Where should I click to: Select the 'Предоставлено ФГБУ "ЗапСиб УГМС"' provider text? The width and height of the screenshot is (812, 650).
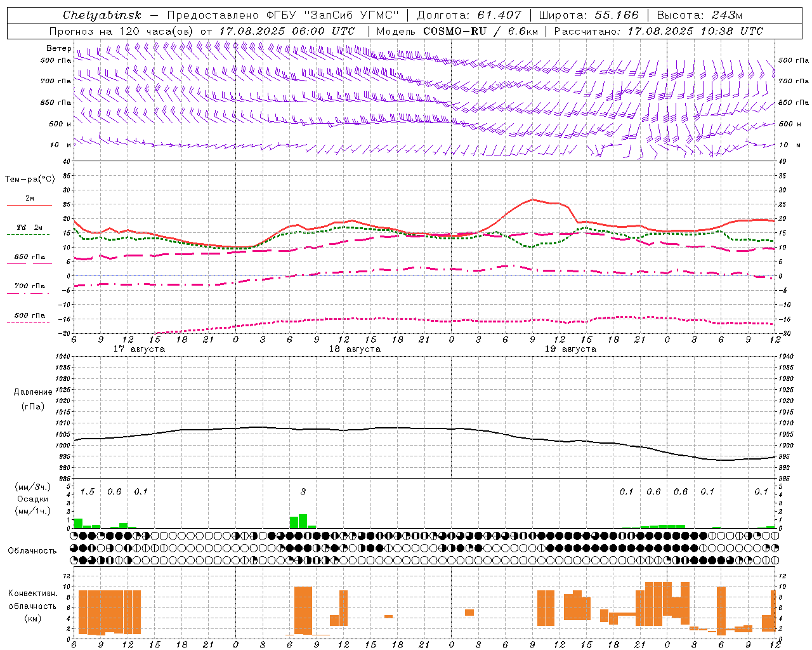[x=283, y=15]
